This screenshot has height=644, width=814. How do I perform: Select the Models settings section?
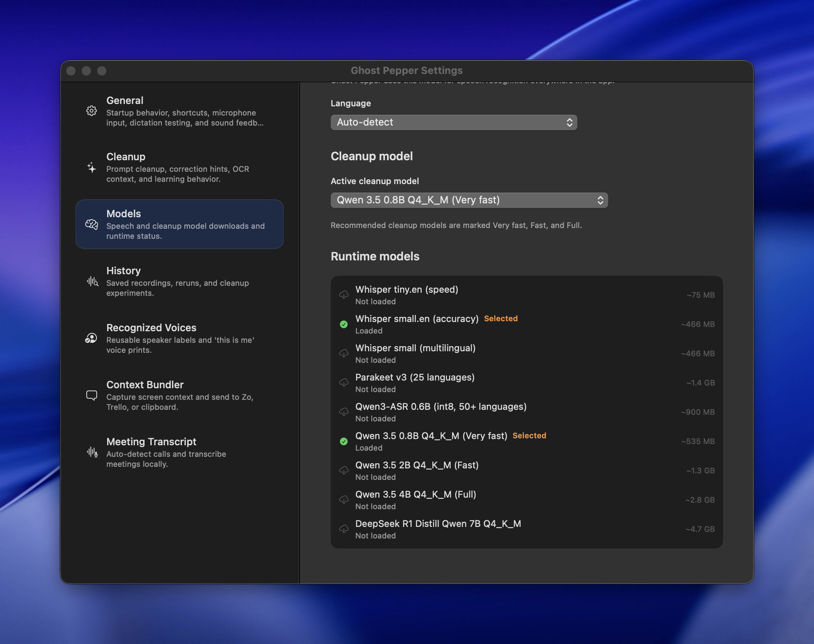(180, 224)
